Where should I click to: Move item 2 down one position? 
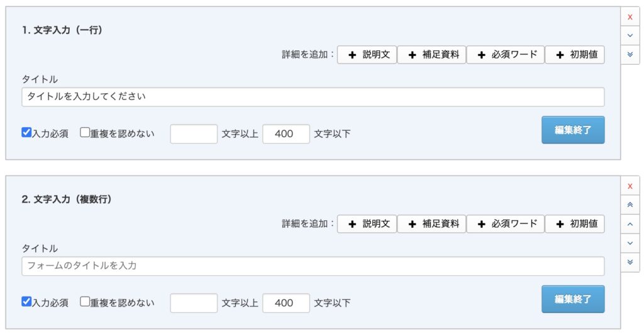tap(630, 242)
